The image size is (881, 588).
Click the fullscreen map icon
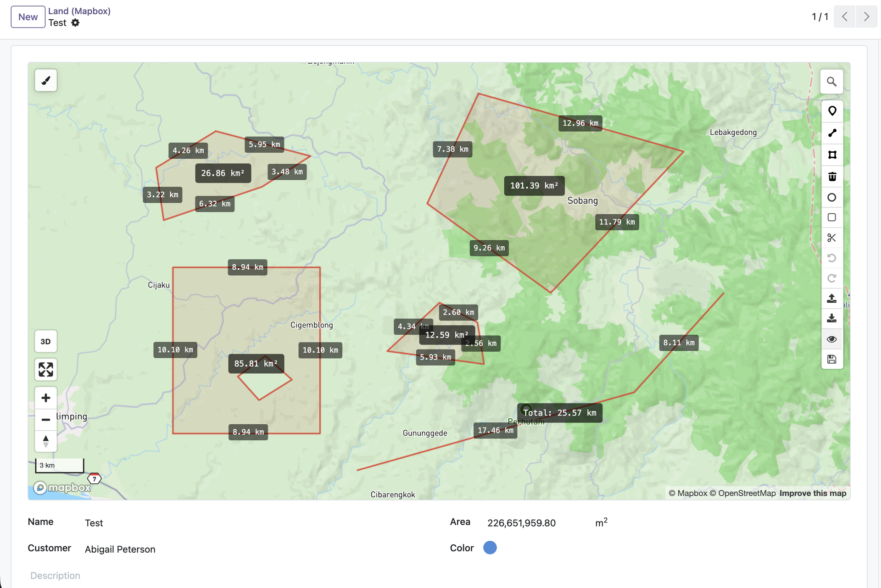coord(46,370)
